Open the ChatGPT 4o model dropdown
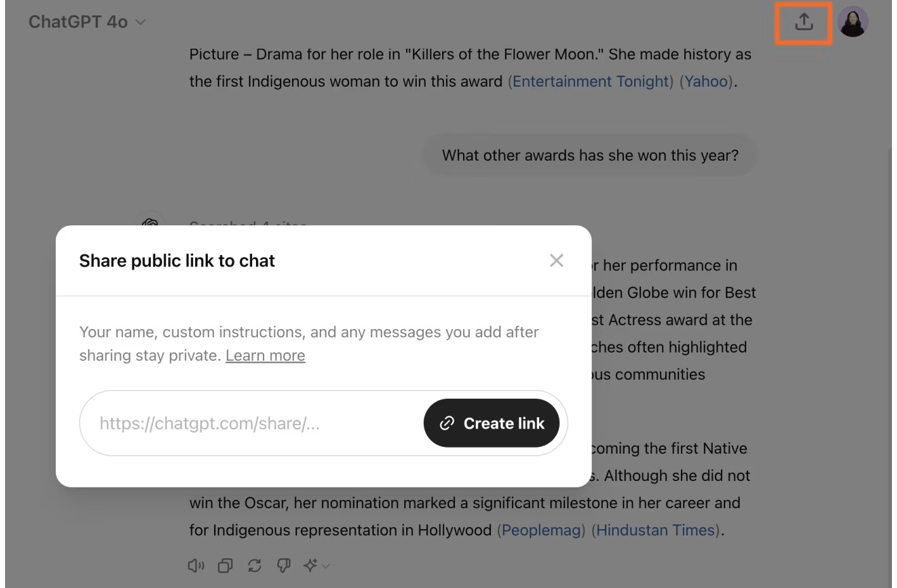This screenshot has height=588, width=897. click(x=87, y=22)
